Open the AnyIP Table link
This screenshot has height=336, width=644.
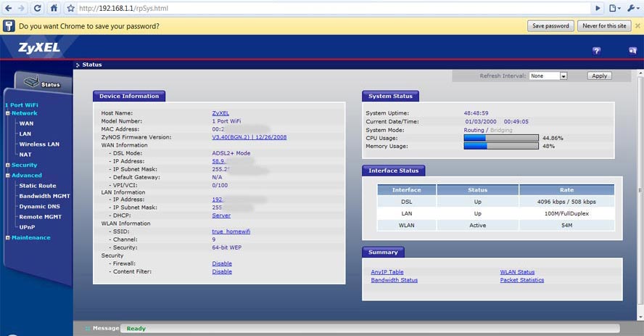pyautogui.click(x=387, y=272)
